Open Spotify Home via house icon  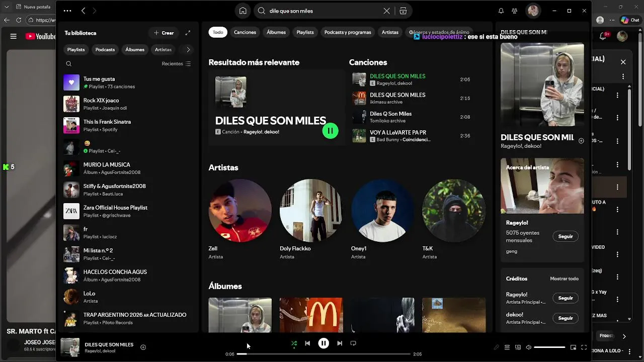click(243, 11)
